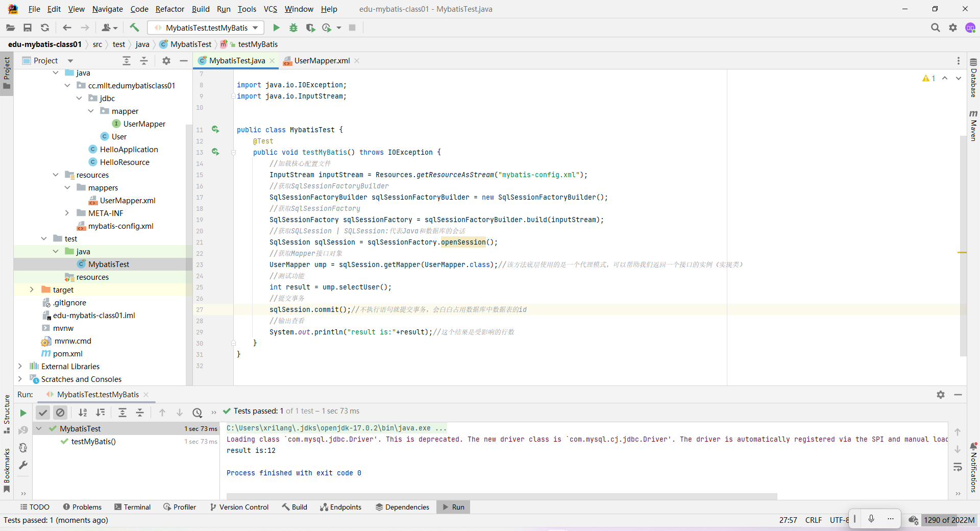Click testMyBatis breadcrumb in navigation bar

pyautogui.click(x=258, y=44)
